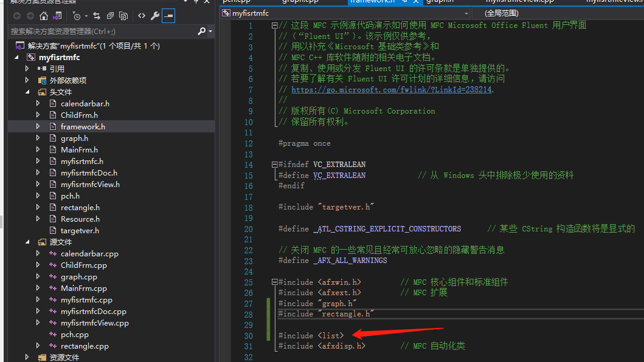Select myfisrtmfcView.cpp in source files
This screenshot has width=644, height=362.
(95, 323)
